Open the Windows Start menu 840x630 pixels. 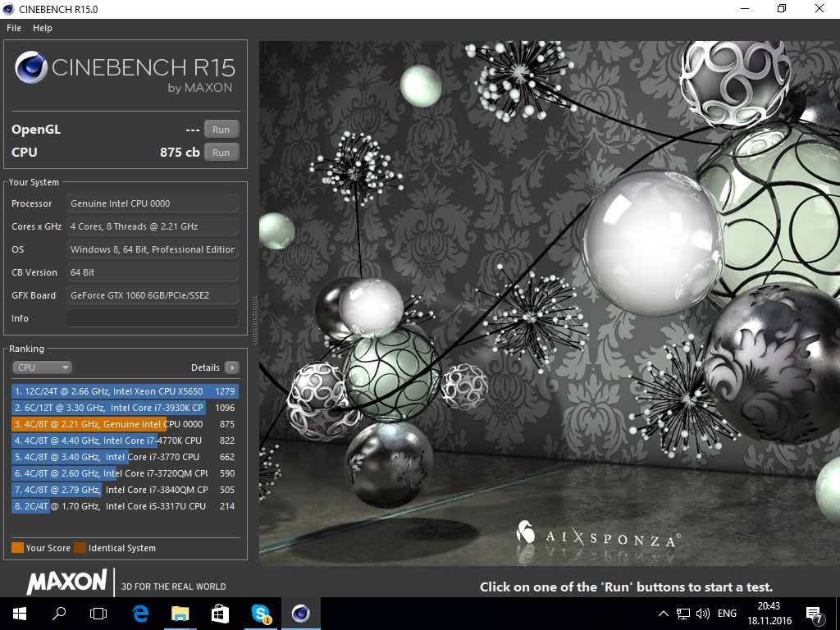click(20, 614)
